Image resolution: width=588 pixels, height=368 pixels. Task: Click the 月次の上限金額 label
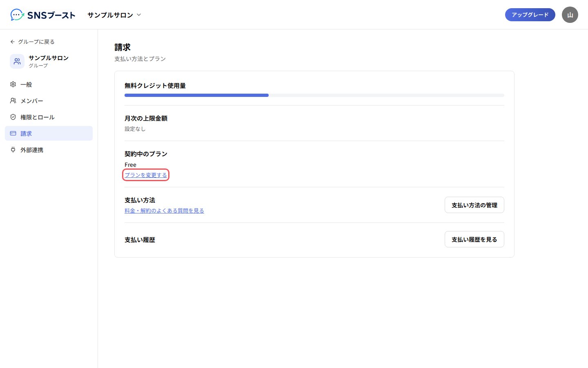pos(146,118)
